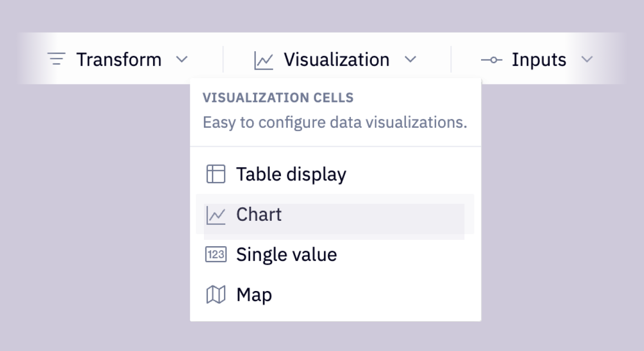Collapse the Visualization dropdown chevron

tap(410, 59)
